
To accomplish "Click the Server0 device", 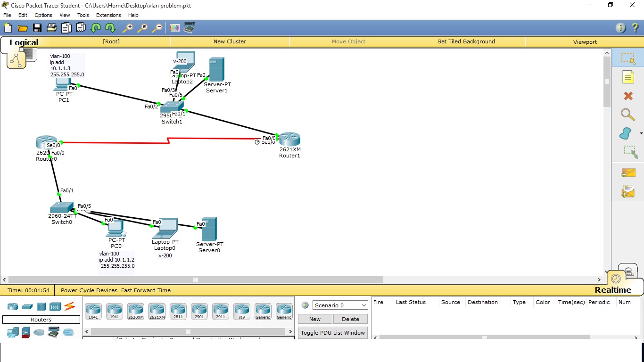I will (209, 229).
